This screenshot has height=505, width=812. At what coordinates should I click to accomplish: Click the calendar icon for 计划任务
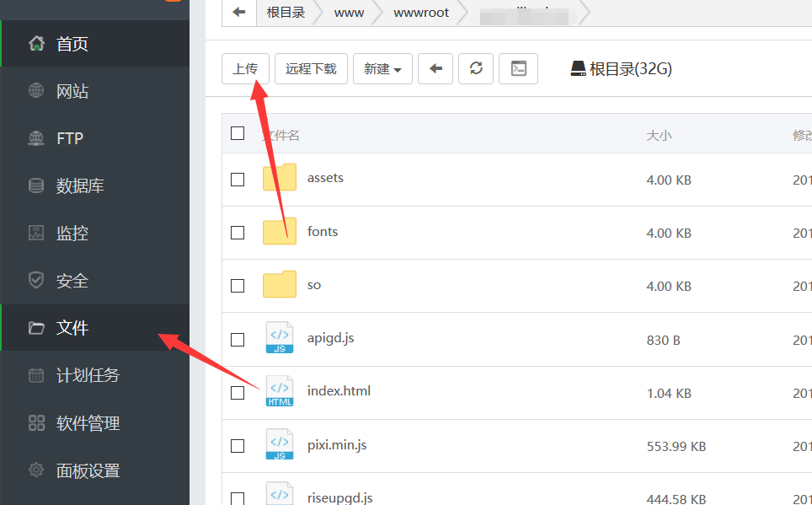coord(36,375)
